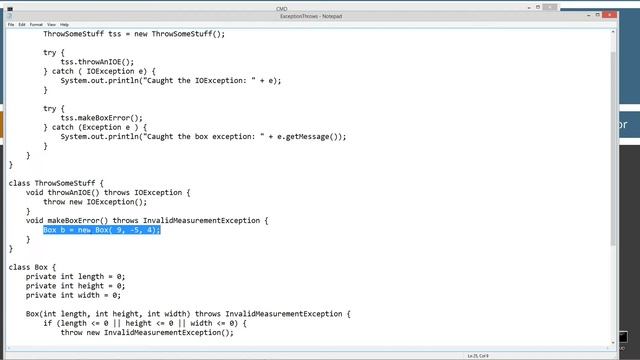The image size is (640, 360).
Task: Click the vertical scrollbar up arrow
Action: tap(613, 32)
